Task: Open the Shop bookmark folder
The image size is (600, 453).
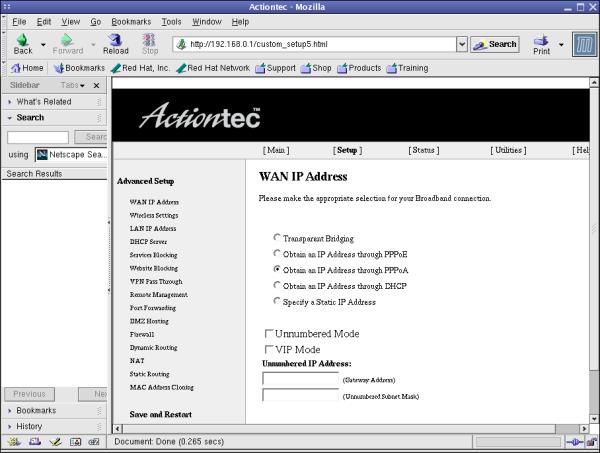Action: [316, 68]
